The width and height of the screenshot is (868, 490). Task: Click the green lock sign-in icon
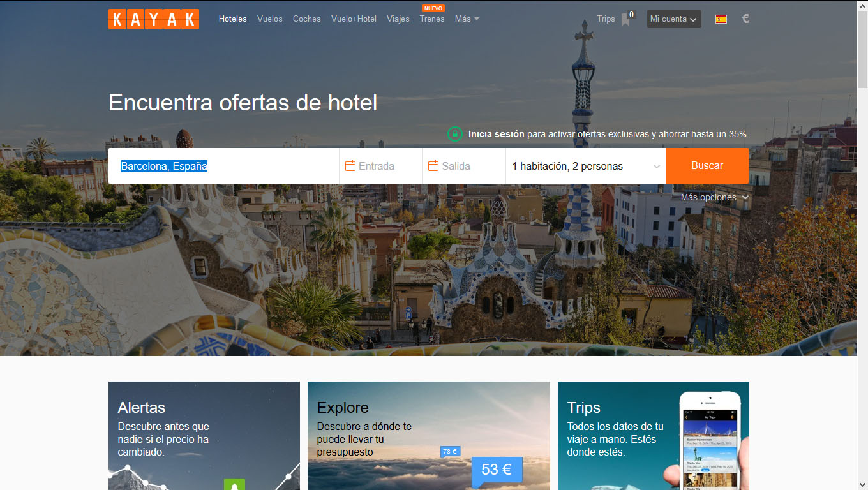(455, 134)
